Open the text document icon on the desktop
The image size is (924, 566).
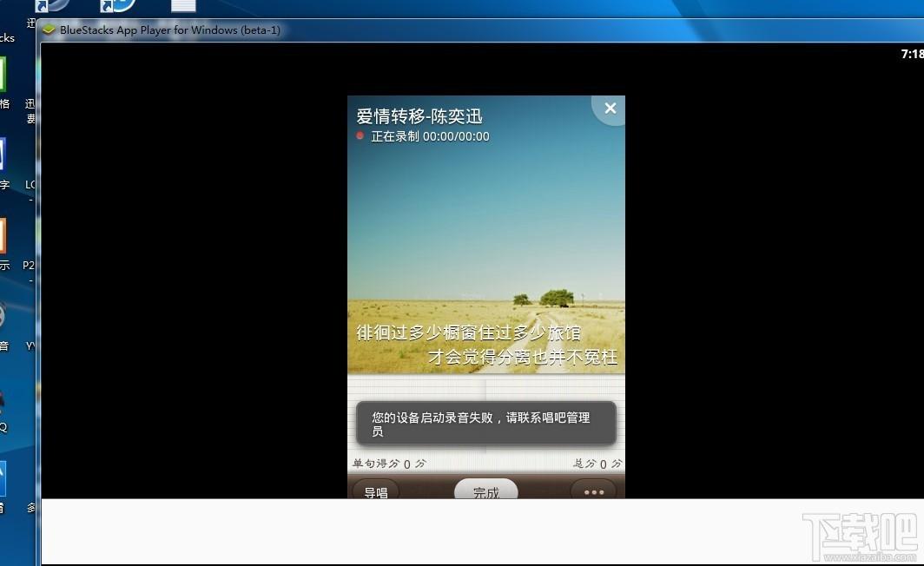(182, 7)
